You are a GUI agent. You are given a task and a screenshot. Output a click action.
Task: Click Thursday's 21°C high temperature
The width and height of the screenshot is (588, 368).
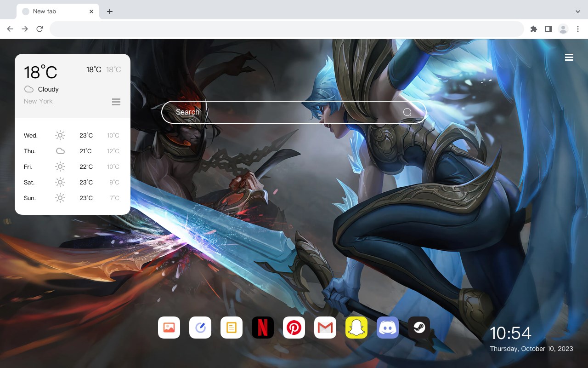click(x=85, y=151)
